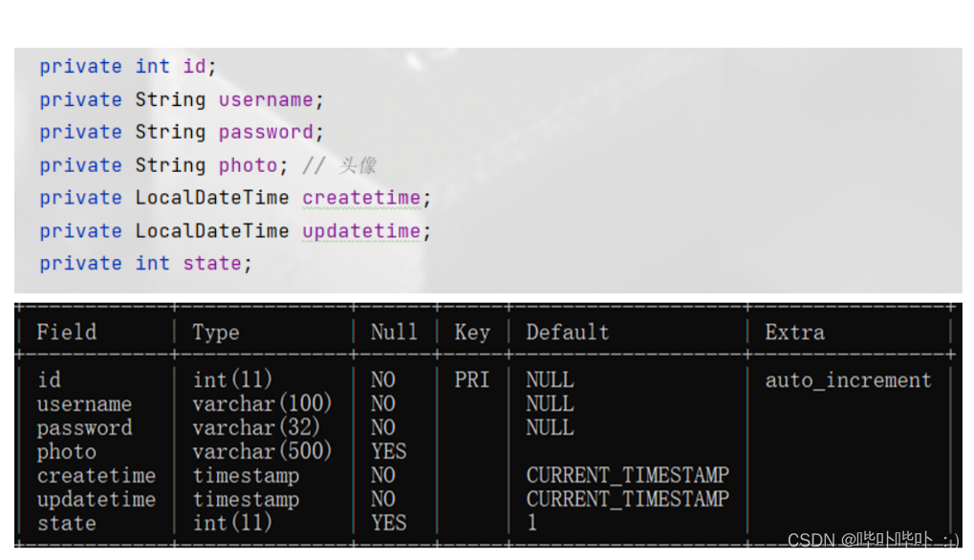
Task: Click the state variable in the code
Action: point(212,264)
